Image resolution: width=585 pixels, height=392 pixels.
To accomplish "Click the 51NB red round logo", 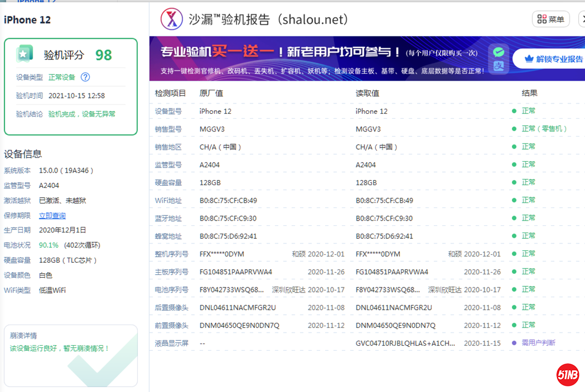I will (x=567, y=375).
